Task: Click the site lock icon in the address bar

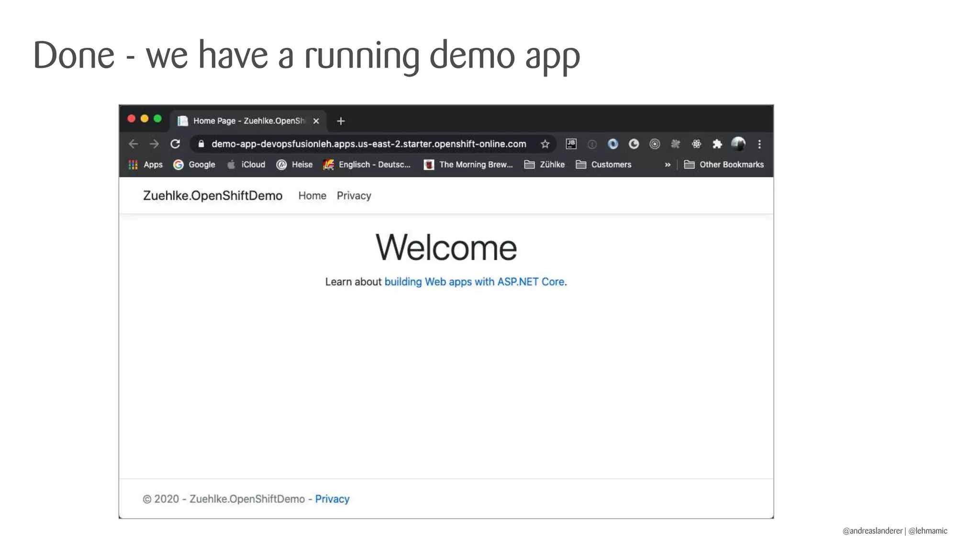Action: pos(201,144)
